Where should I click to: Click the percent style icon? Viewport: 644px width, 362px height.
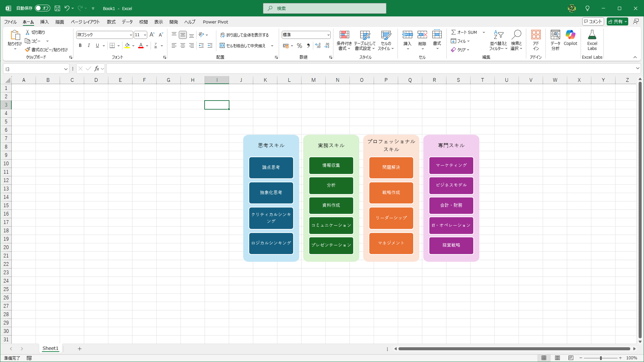click(300, 46)
